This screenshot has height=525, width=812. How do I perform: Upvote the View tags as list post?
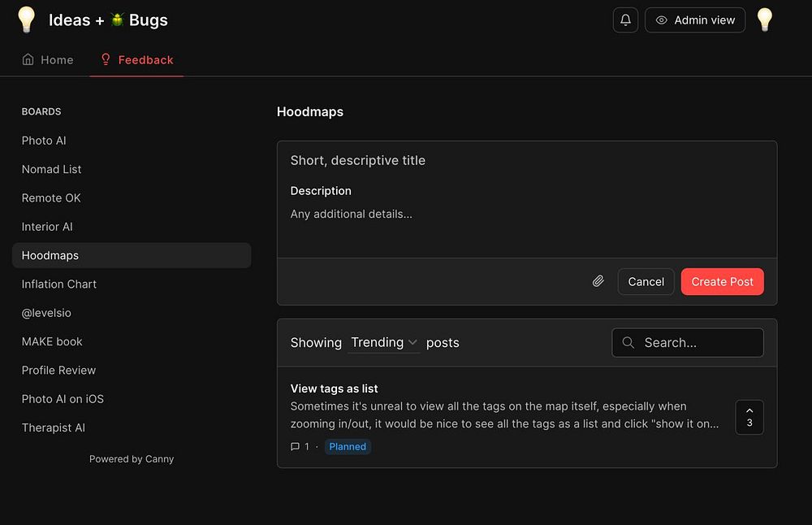(x=749, y=417)
